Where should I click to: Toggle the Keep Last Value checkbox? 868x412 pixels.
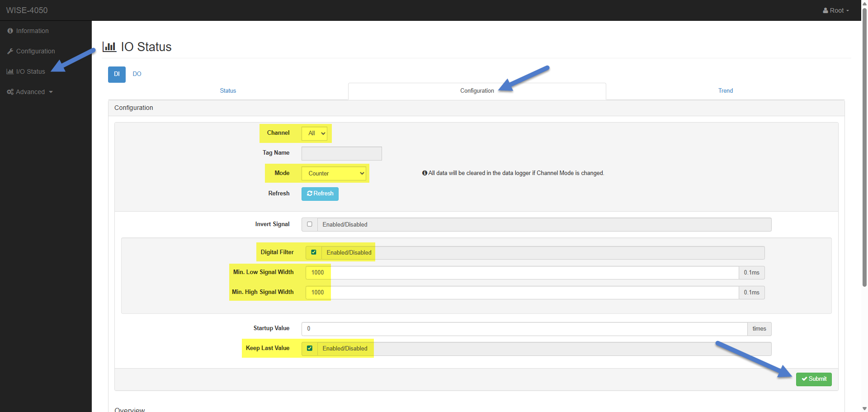(x=310, y=348)
